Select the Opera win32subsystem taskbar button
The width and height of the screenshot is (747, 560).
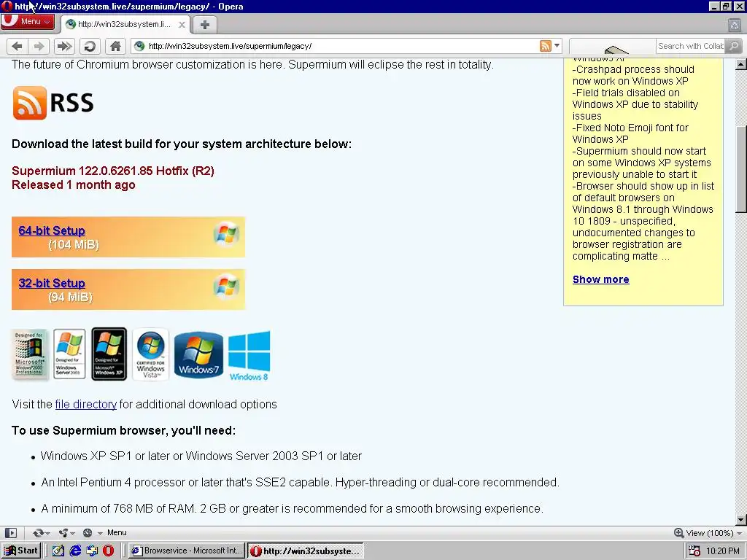(x=306, y=551)
